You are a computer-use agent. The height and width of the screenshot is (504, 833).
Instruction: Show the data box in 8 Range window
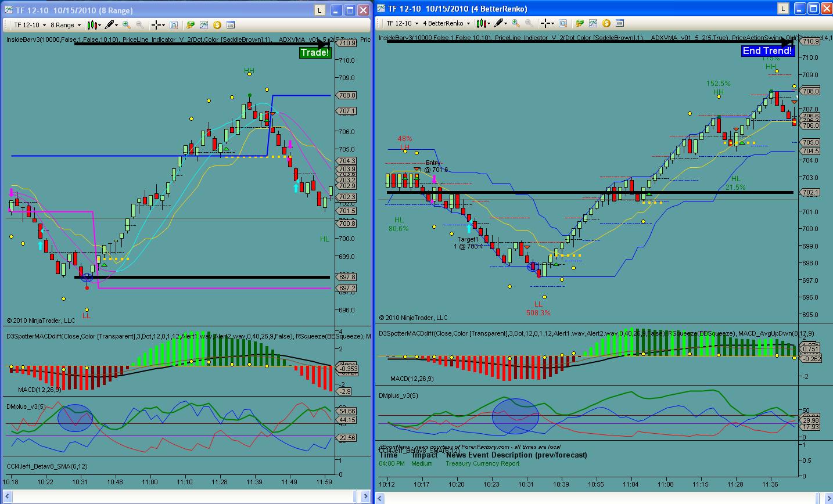174,25
